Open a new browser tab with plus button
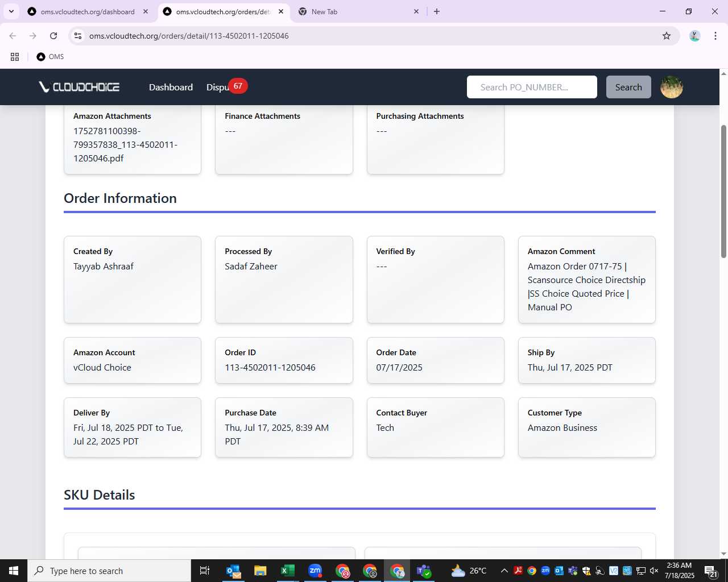This screenshot has height=582, width=728. [437, 11]
